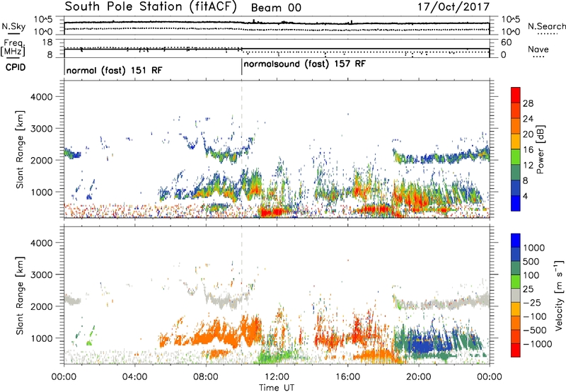Pick the red bottom segment of Velocity colorbar
This screenshot has height=392, width=566.
point(516,350)
